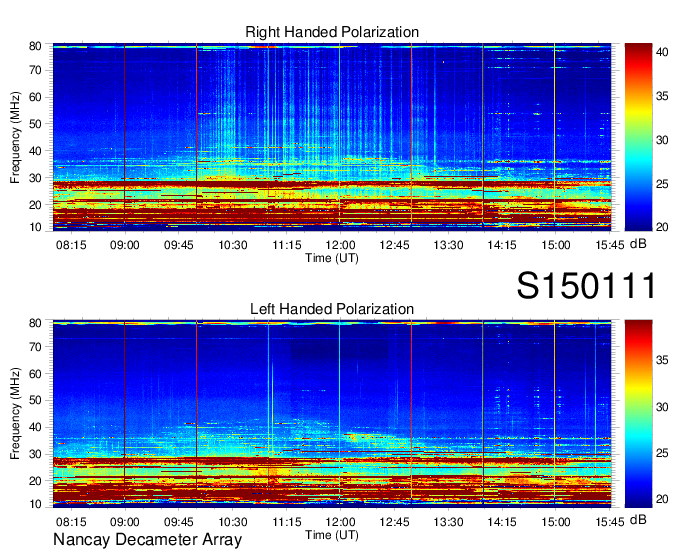Click the dB unit label beside lower plot
This screenshot has height=552, width=680.
click(x=638, y=519)
